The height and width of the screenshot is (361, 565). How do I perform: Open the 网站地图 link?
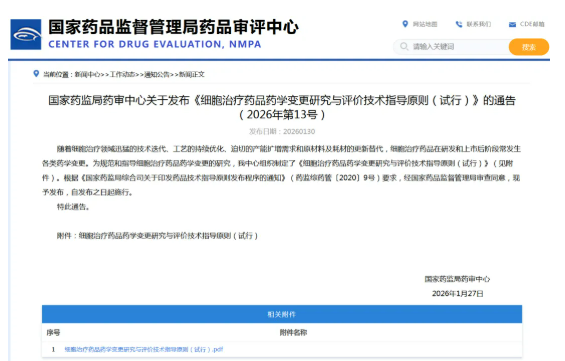pyautogui.click(x=425, y=24)
